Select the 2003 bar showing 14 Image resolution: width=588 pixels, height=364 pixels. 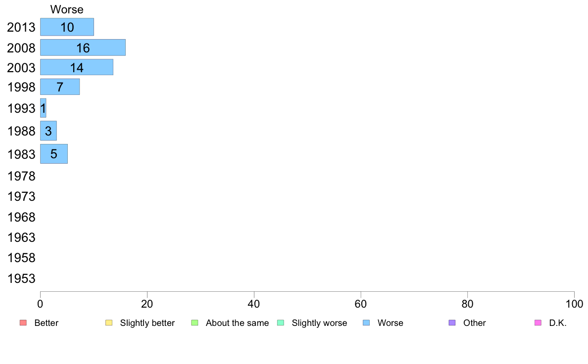click(x=77, y=67)
